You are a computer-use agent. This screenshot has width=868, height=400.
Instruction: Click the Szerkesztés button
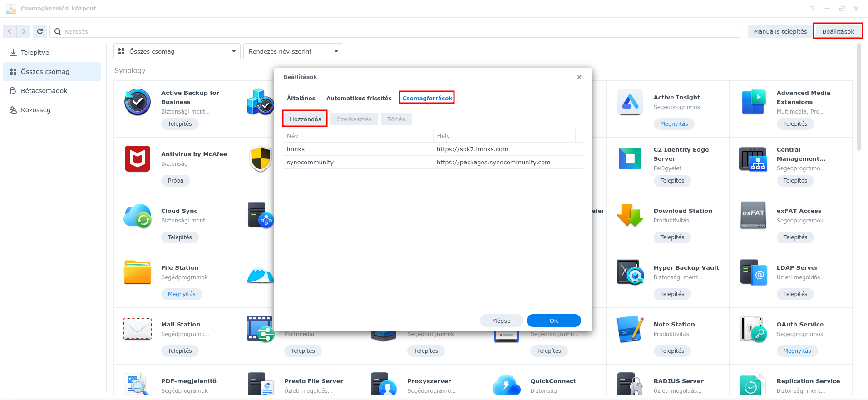coord(354,119)
